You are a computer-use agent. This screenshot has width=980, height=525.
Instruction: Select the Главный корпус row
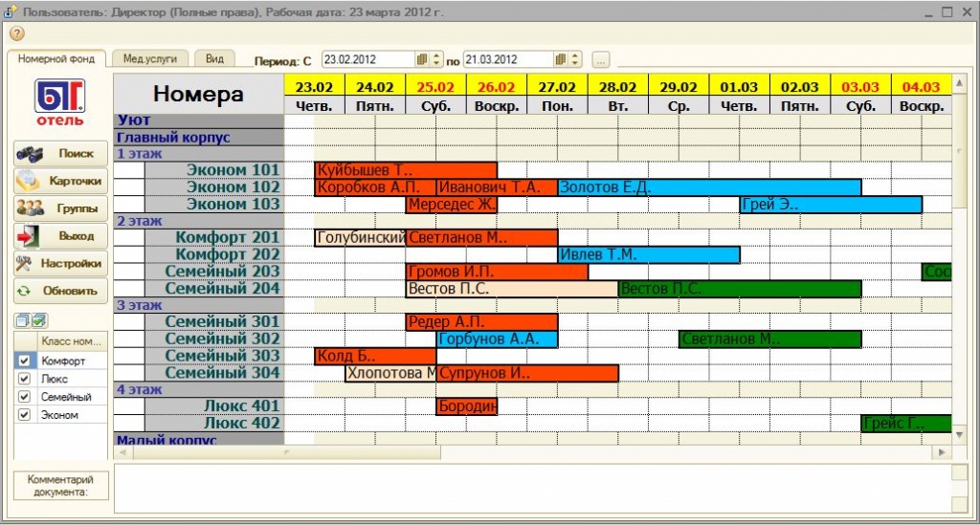pyautogui.click(x=199, y=138)
